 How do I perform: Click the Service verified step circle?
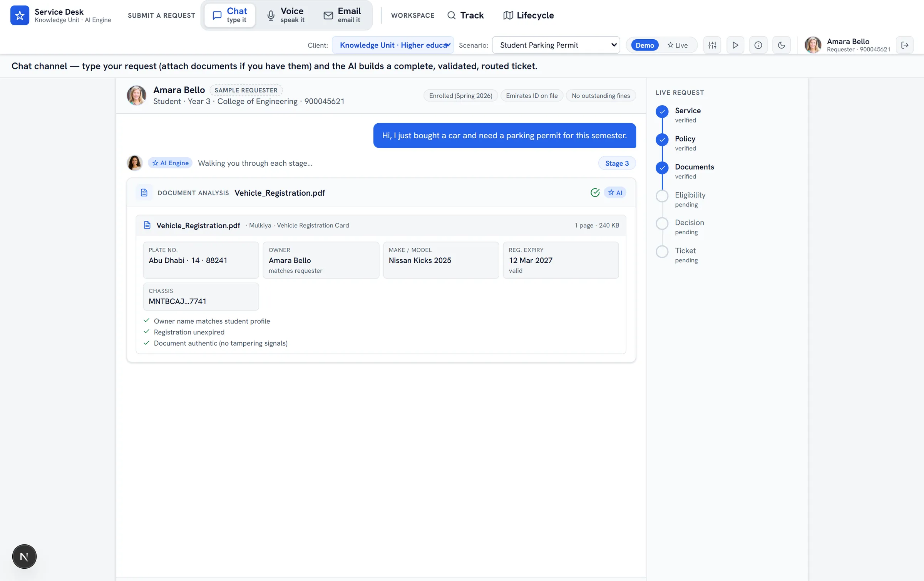click(x=662, y=112)
